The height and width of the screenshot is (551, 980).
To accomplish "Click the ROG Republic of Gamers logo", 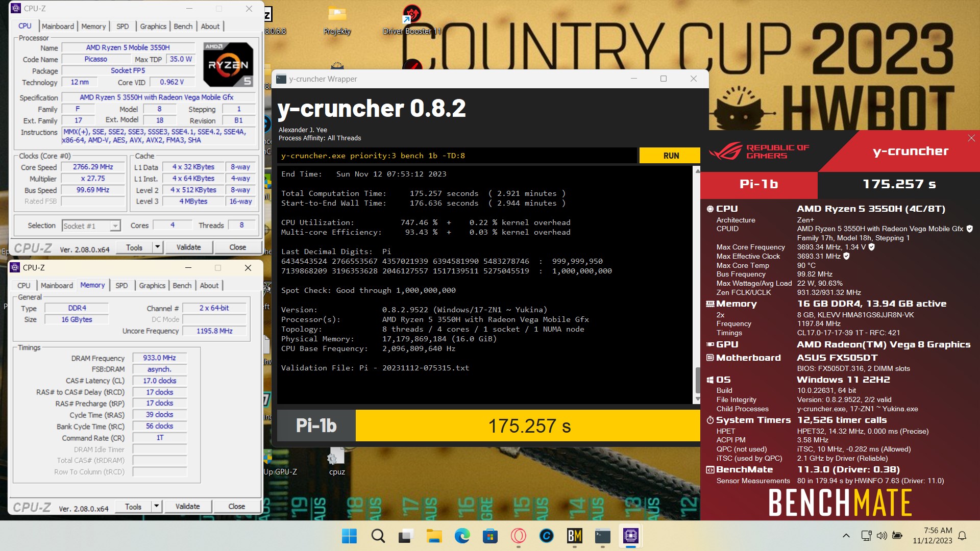I will tap(759, 152).
